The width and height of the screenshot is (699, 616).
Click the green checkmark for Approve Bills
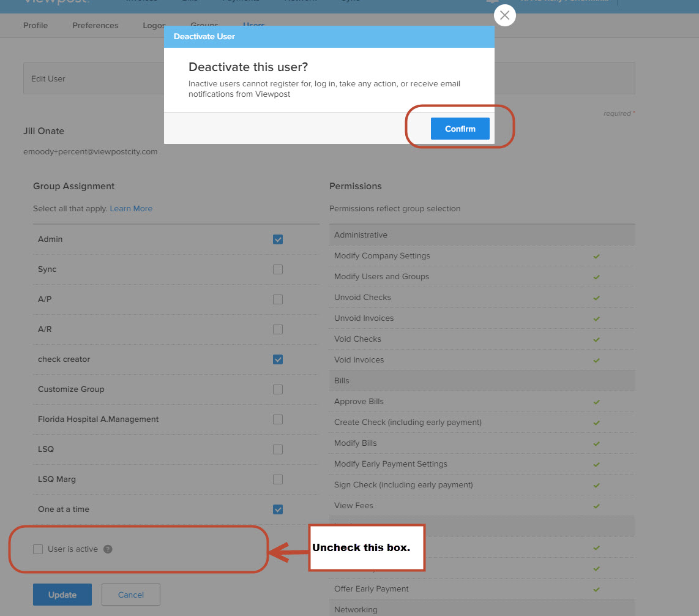point(596,402)
